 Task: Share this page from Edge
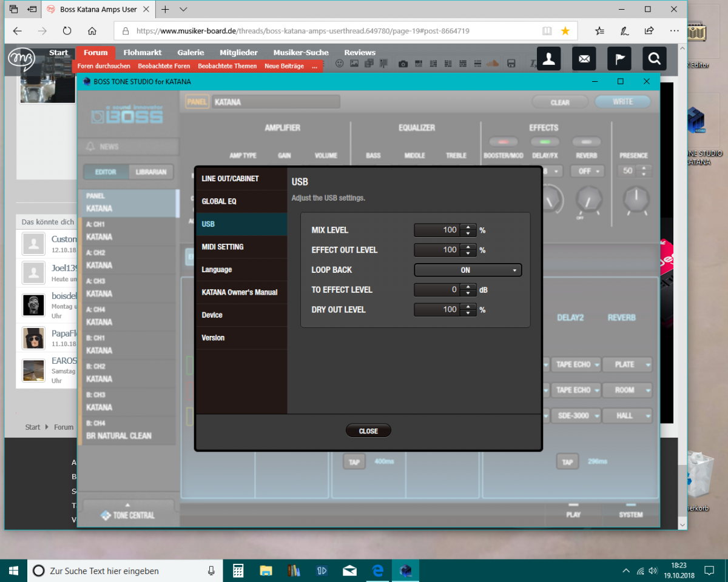[x=649, y=31]
